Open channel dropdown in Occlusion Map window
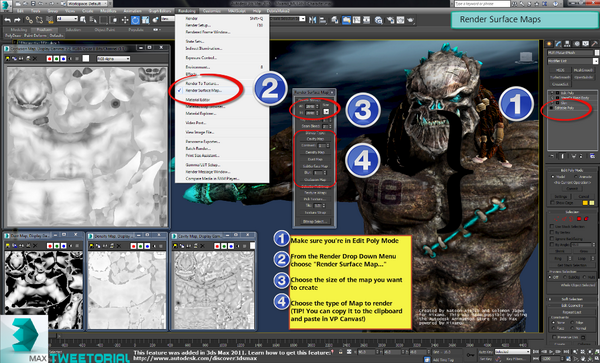The height and width of the screenshot is (363, 600). tap(113, 59)
